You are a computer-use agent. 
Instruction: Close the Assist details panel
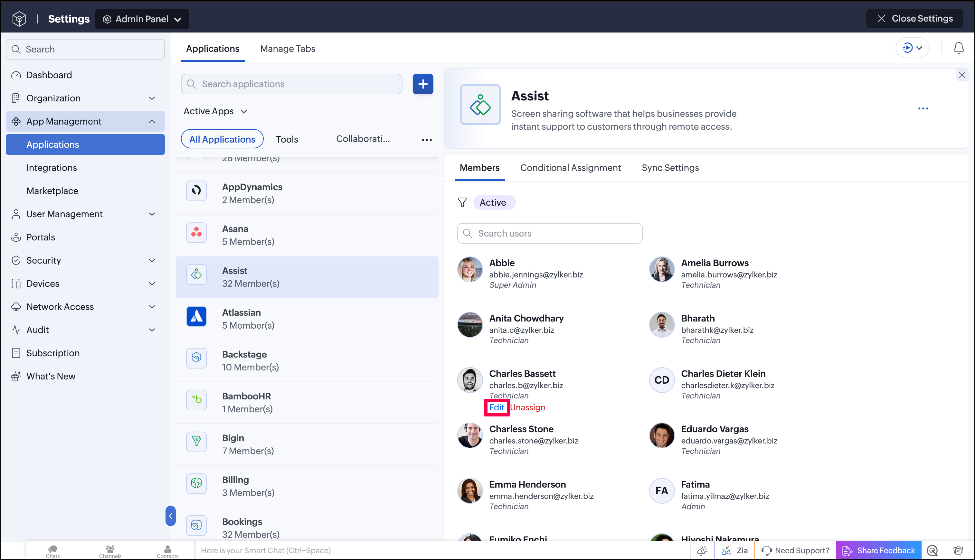(962, 75)
